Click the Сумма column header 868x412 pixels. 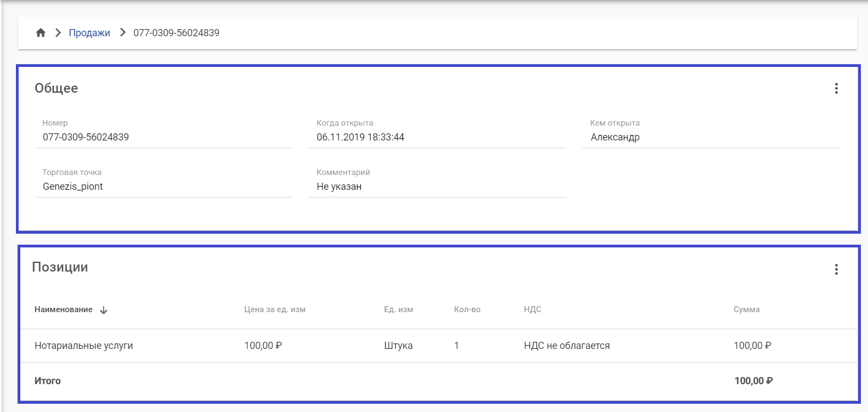point(746,309)
